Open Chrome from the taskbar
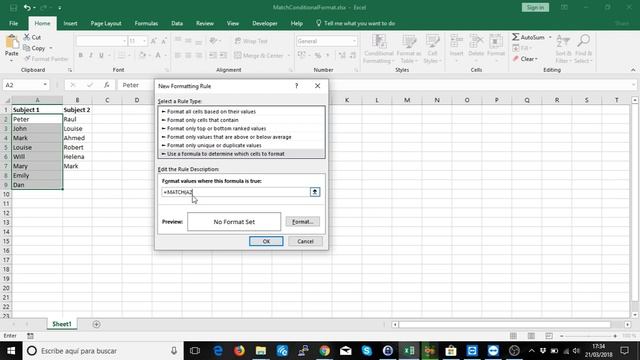The height and width of the screenshot is (360, 640). 324,351
